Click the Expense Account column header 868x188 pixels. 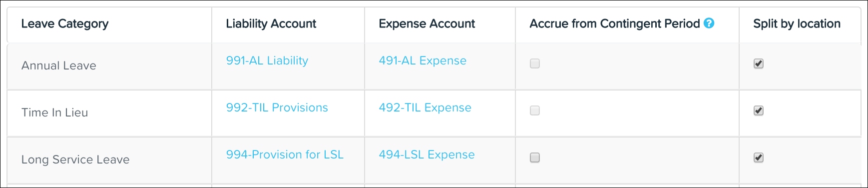coord(427,23)
